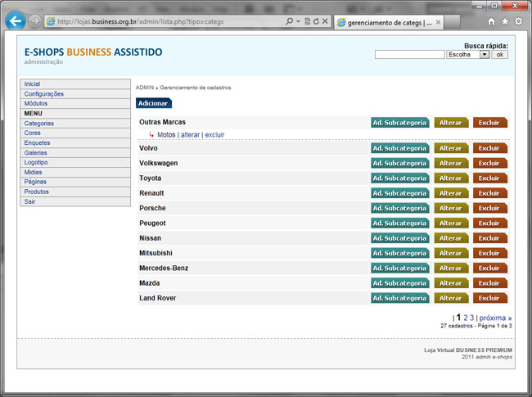Click Ad. Subcategoria for Volvo

tap(399, 148)
